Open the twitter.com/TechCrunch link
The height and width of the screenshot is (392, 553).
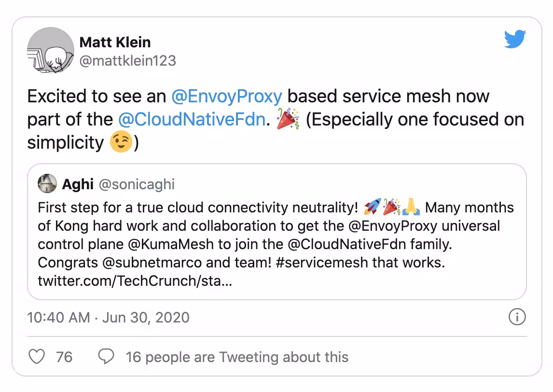pos(135,280)
